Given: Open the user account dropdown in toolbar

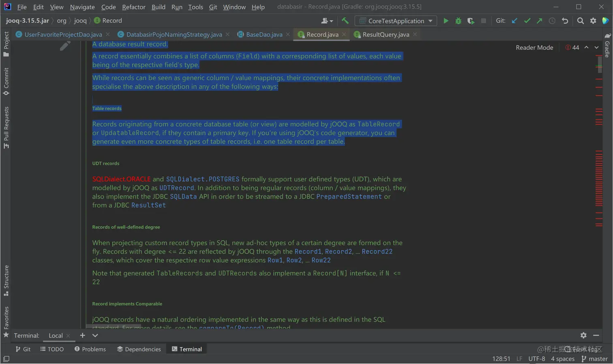Looking at the screenshot, I should click(327, 21).
